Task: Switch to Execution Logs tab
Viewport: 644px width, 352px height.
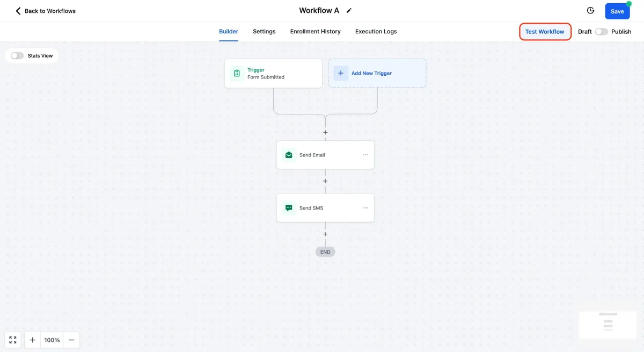Action: pyautogui.click(x=376, y=32)
